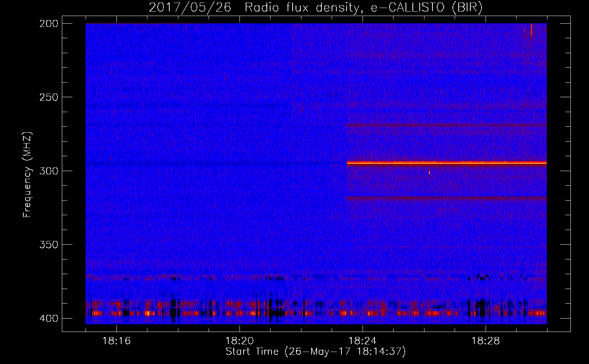The width and height of the screenshot is (589, 364).
Task: Click the 250 frequency tick label
Action: click(49, 97)
